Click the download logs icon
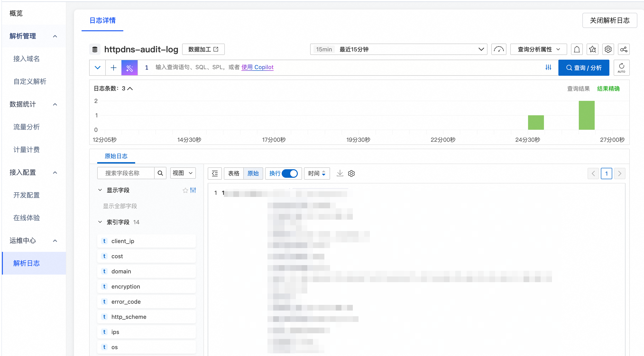 pos(340,173)
